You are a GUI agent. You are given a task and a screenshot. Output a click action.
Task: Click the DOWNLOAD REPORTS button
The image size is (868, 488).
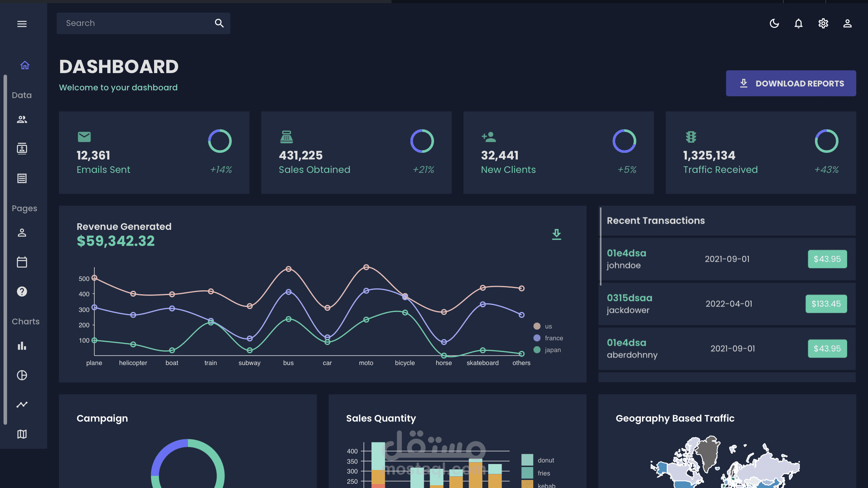coord(791,83)
